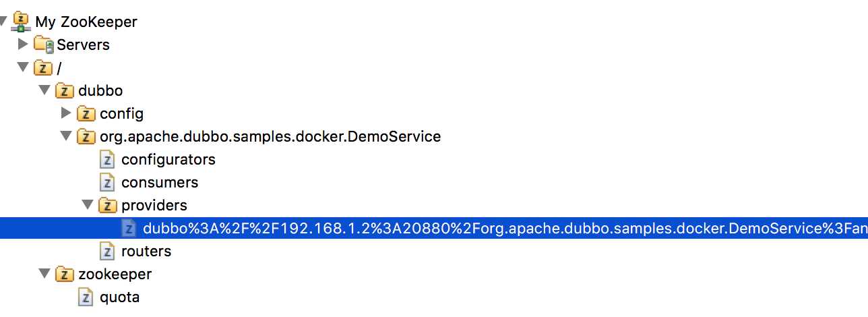868x317 pixels.
Task: Click the providers folder icon
Action: click(108, 205)
